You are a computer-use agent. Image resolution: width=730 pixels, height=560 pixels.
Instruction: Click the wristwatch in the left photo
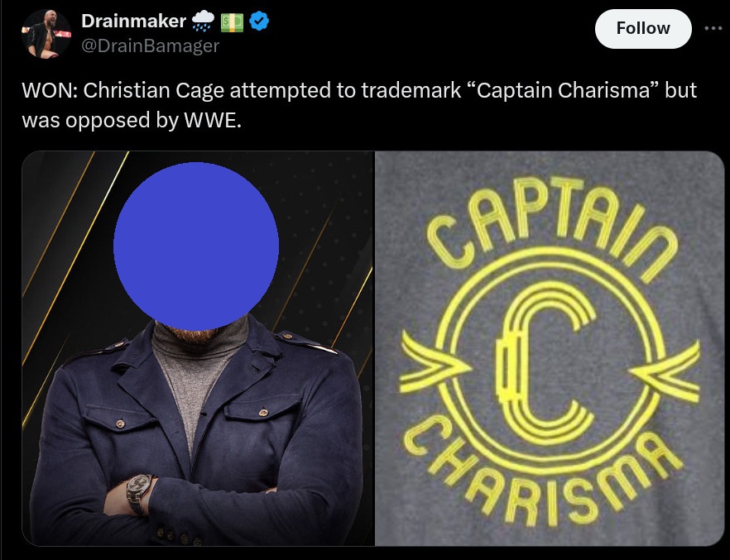(x=138, y=492)
